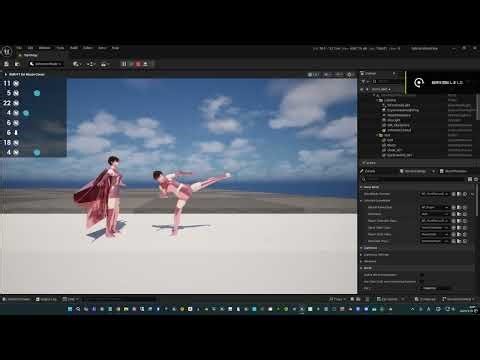
Task: Open the Blueprints toolbar icon
Action: pyautogui.click(x=91, y=64)
